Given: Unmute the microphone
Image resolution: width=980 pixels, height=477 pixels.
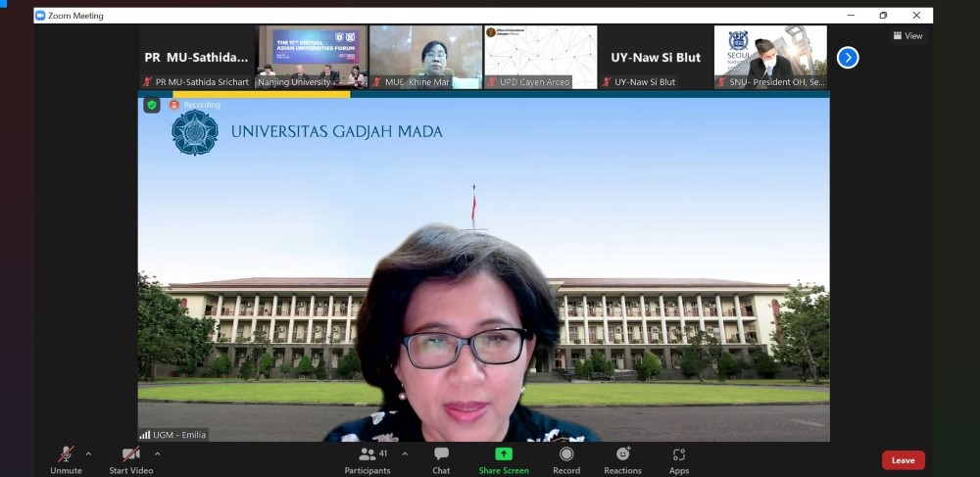Looking at the screenshot, I should 66,455.
